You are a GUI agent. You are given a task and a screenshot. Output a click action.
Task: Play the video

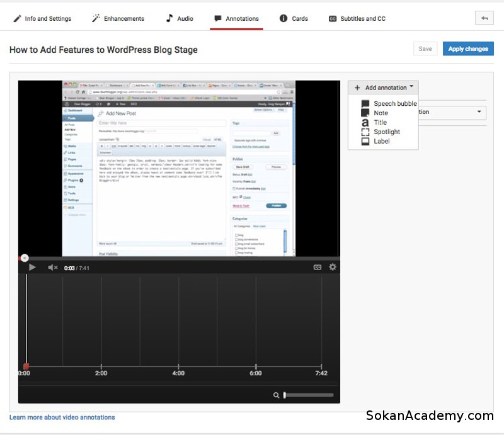click(x=32, y=268)
